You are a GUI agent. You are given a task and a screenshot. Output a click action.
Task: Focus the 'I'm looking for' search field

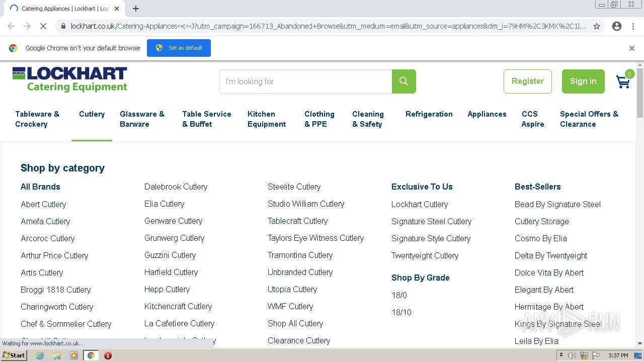click(305, 81)
